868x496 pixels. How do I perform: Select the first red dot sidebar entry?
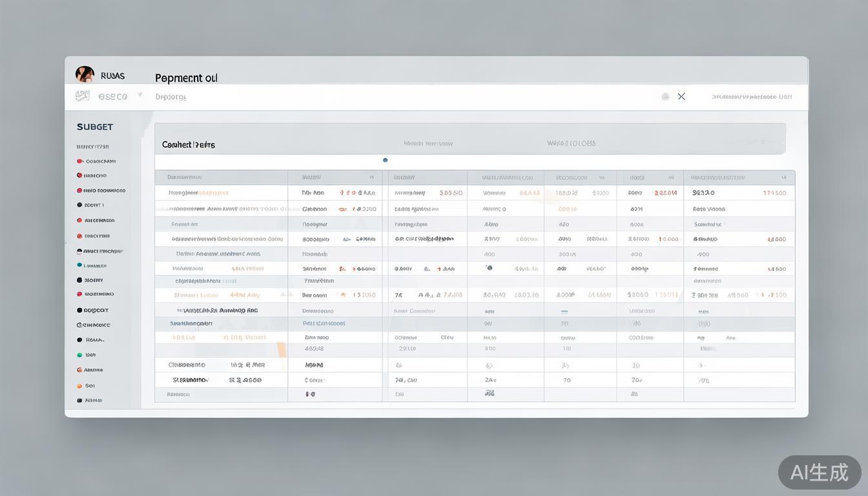pyautogui.click(x=79, y=161)
